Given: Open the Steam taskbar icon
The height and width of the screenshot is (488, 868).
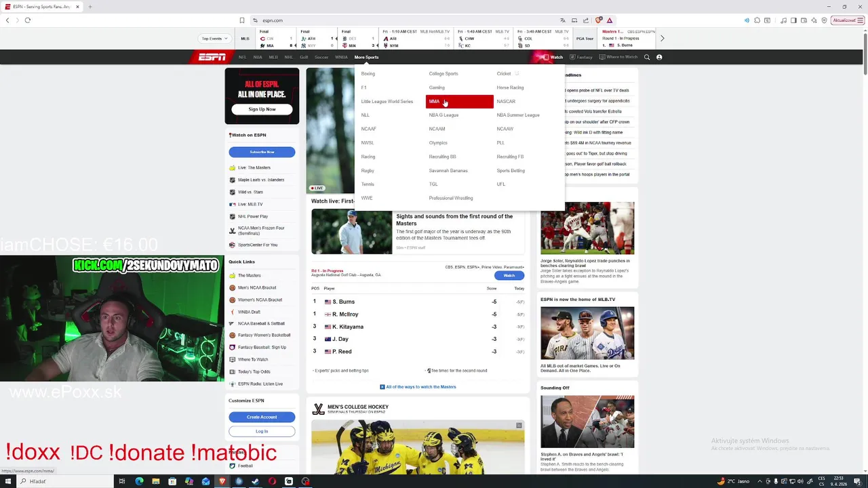Looking at the screenshot, I should (255, 481).
